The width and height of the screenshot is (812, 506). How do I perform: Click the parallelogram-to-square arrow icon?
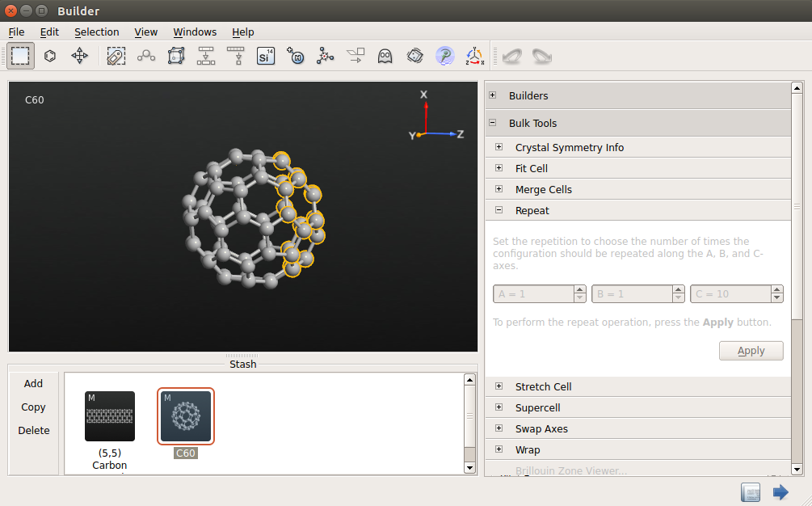tap(356, 56)
